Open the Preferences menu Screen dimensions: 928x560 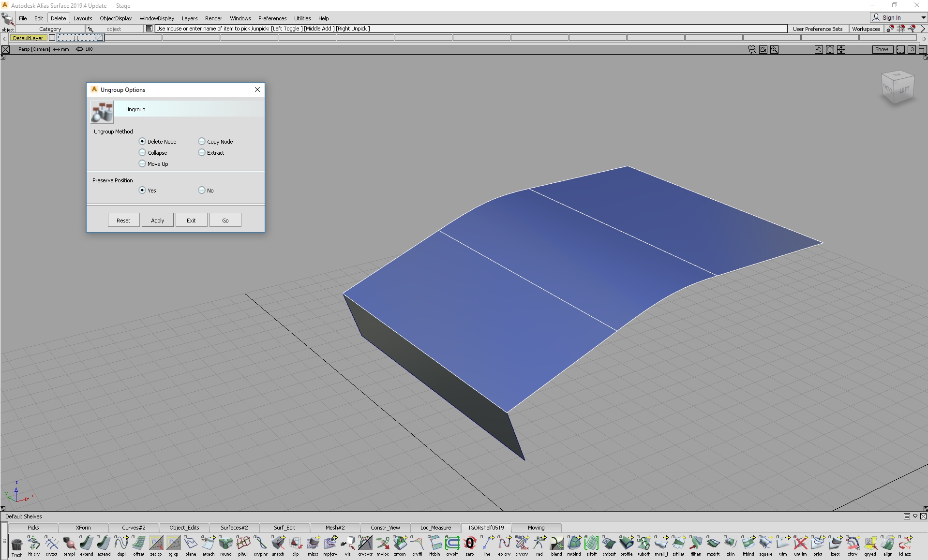tap(272, 18)
